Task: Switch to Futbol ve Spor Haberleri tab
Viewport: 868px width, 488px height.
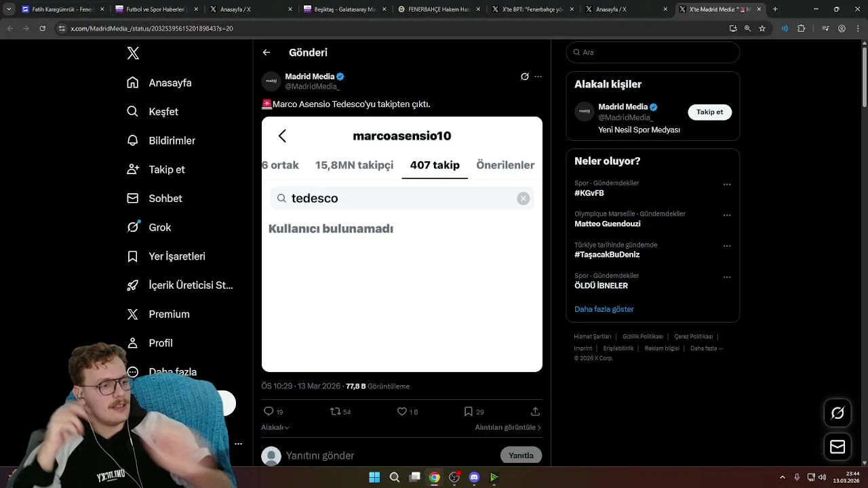Action: coord(157,9)
